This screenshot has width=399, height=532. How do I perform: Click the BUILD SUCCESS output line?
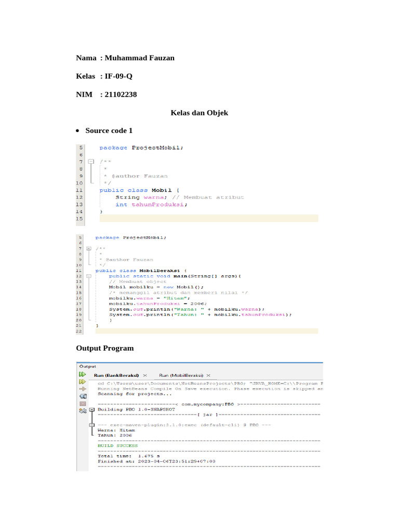tap(118, 445)
